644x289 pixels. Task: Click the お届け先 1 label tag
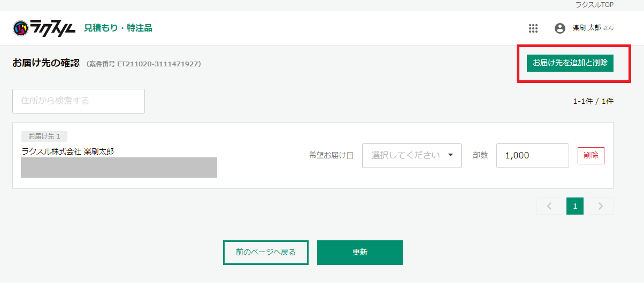coord(44,136)
